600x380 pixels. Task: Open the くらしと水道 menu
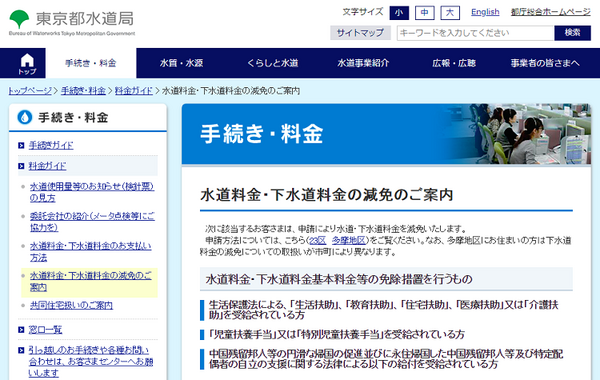click(x=272, y=63)
